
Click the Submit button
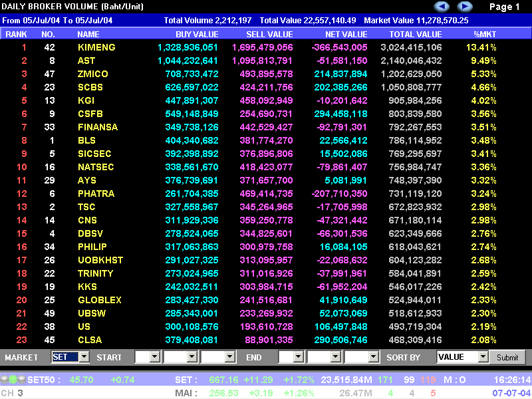(x=507, y=358)
